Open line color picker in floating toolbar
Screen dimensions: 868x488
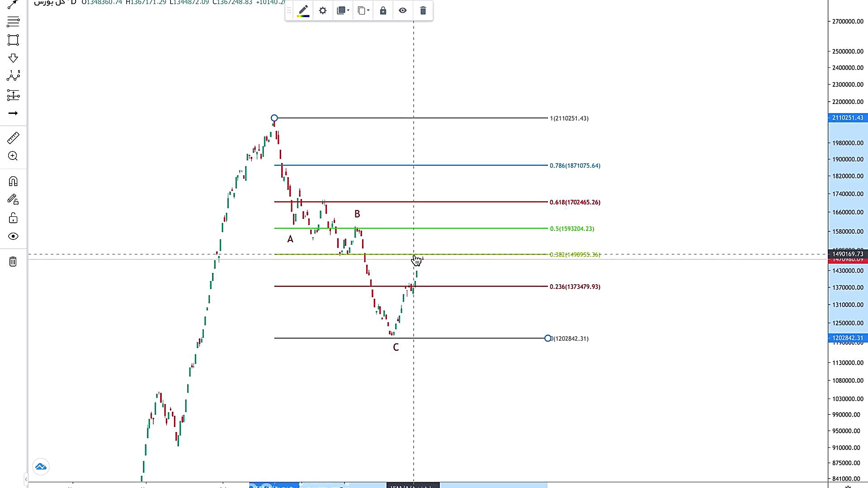(x=303, y=11)
